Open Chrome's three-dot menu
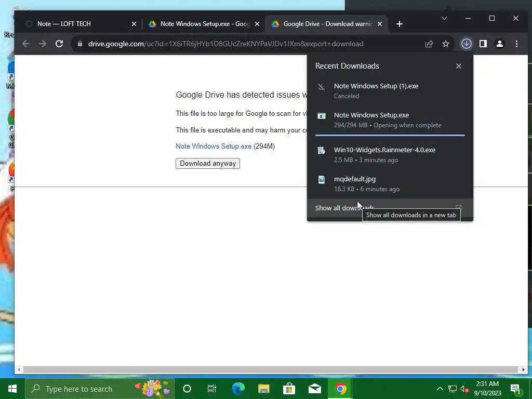532x399 pixels. 516,44
